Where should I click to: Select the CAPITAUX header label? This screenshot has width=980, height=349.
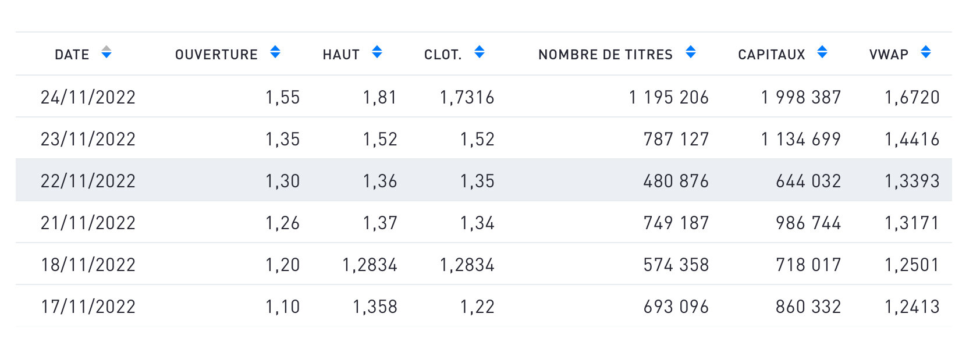772,55
